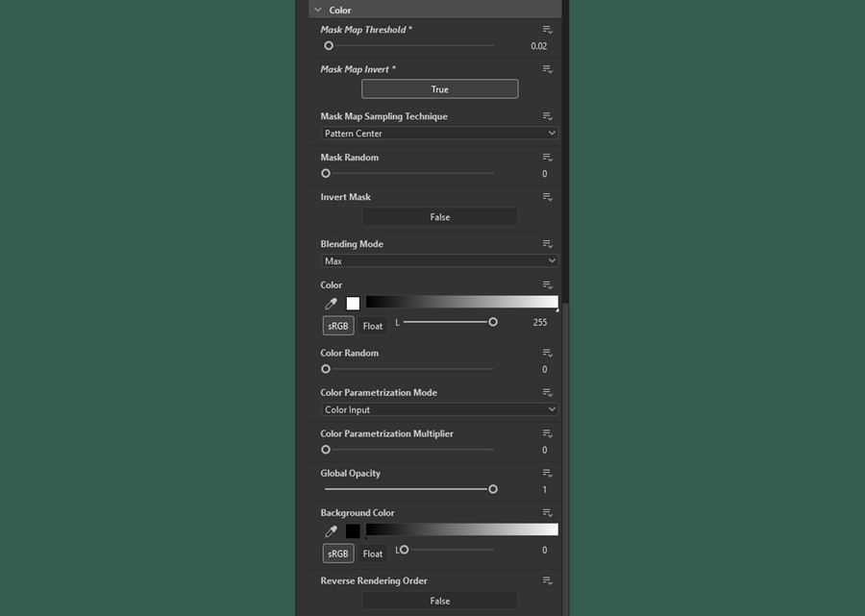This screenshot has width=865, height=616.
Task: Click the Mask Random value 0
Action: click(545, 174)
